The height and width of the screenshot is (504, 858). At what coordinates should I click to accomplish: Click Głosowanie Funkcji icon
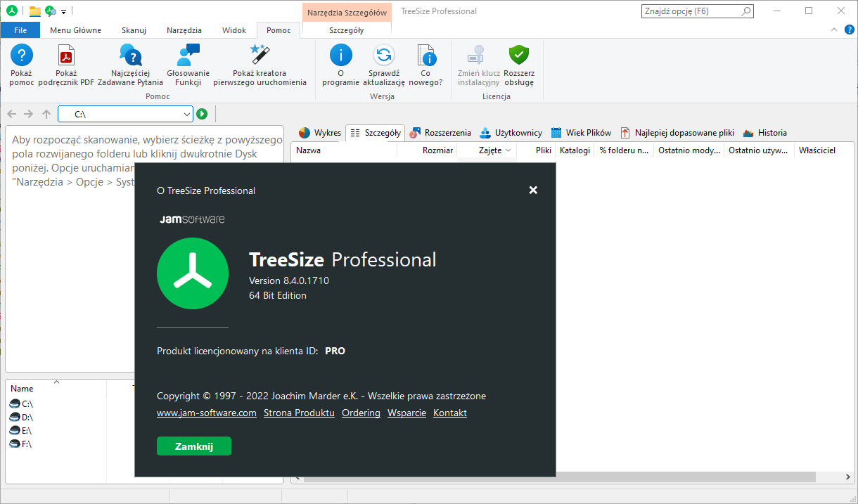pos(188,55)
